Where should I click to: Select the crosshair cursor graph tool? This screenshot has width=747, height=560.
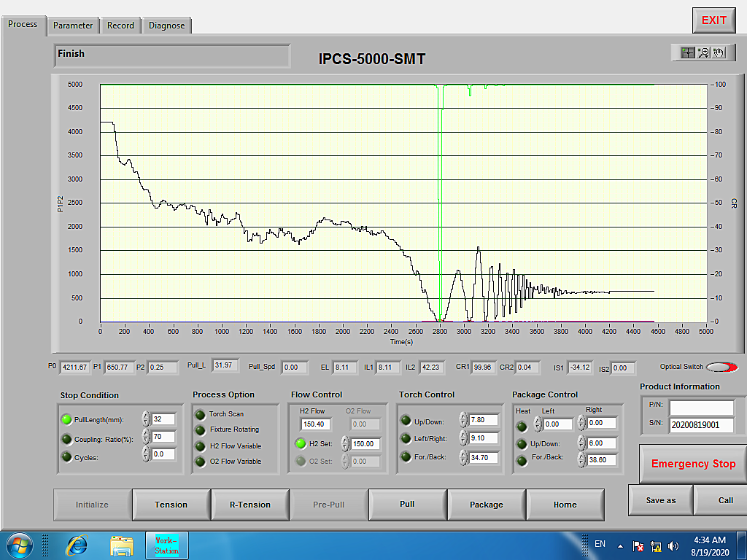tap(686, 52)
